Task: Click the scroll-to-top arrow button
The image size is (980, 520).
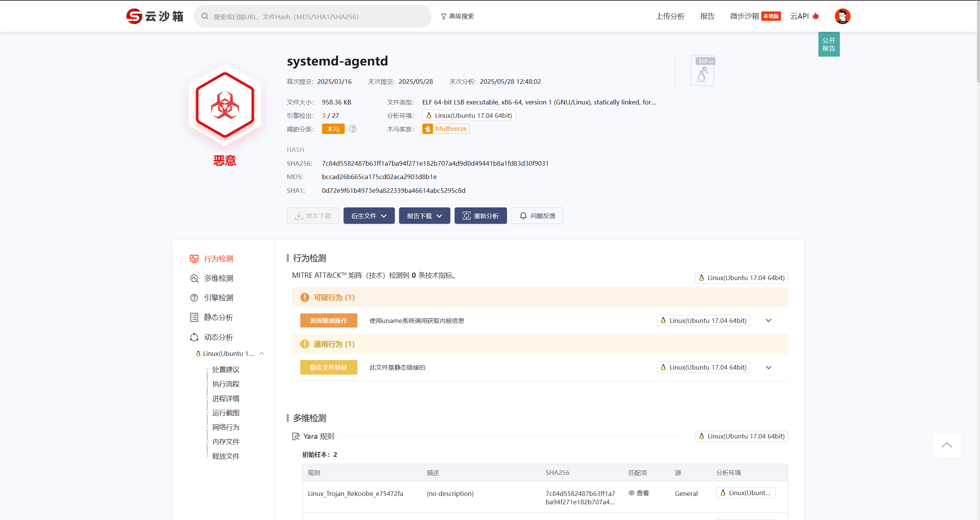Action: click(x=947, y=445)
